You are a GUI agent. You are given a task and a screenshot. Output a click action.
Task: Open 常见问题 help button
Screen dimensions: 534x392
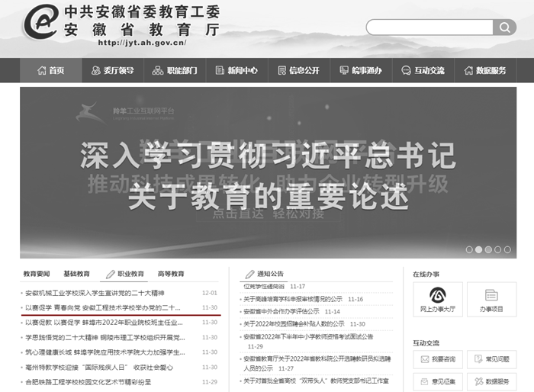click(x=491, y=359)
